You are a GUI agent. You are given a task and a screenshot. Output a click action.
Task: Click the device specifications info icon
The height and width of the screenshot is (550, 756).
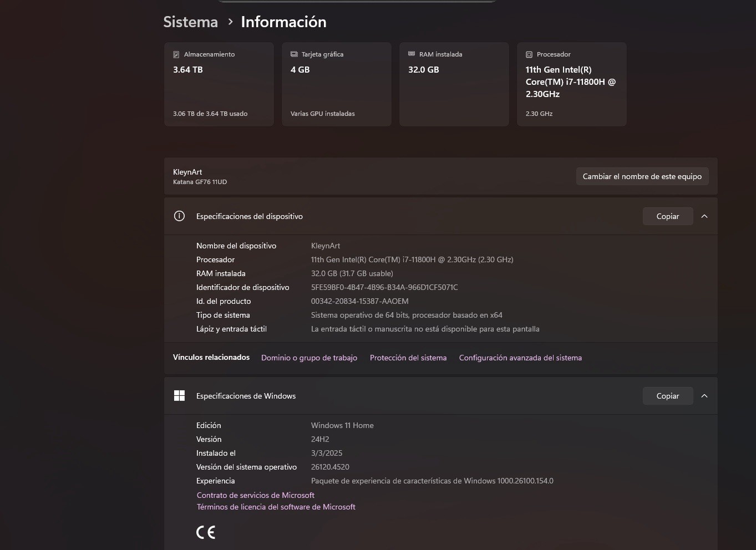(179, 216)
